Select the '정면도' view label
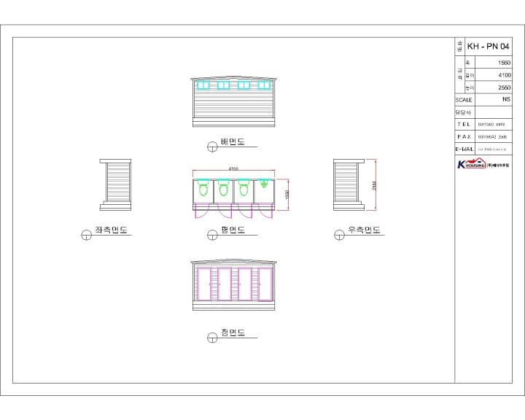The image size is (525, 420). [233, 332]
